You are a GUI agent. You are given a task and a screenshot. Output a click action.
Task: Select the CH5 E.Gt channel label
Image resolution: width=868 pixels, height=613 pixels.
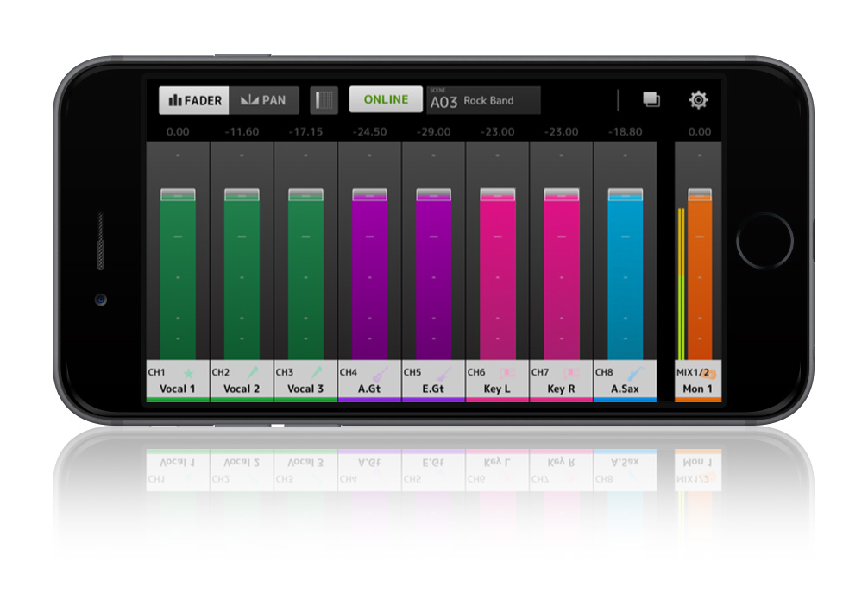tap(433, 381)
